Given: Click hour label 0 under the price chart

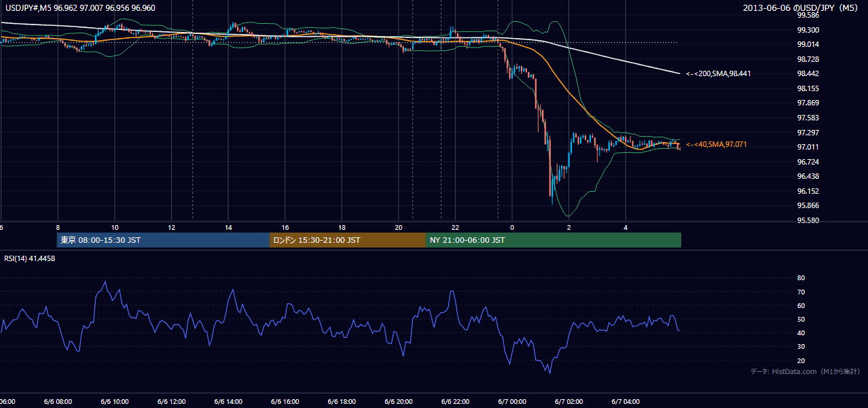Looking at the screenshot, I should click(x=512, y=227).
